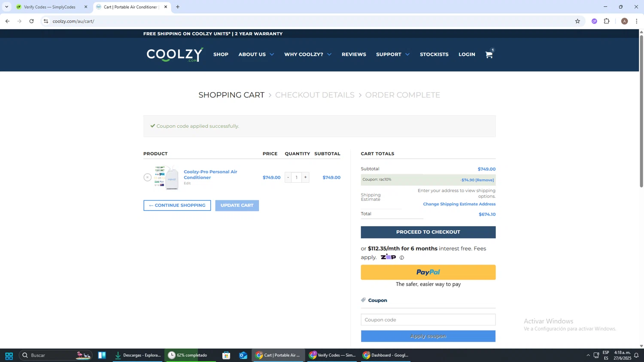Open the Shop menu item
The width and height of the screenshot is (644, 362).
(221, 54)
